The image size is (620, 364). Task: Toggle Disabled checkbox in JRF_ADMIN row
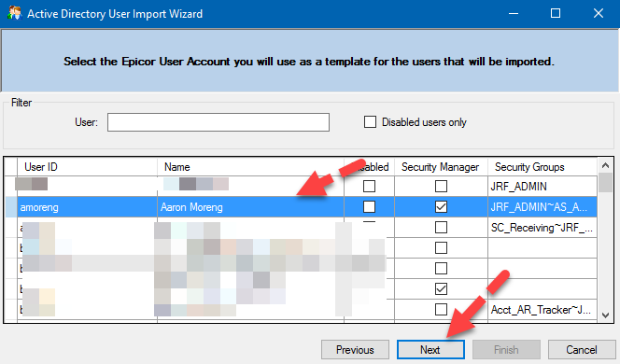(x=370, y=186)
